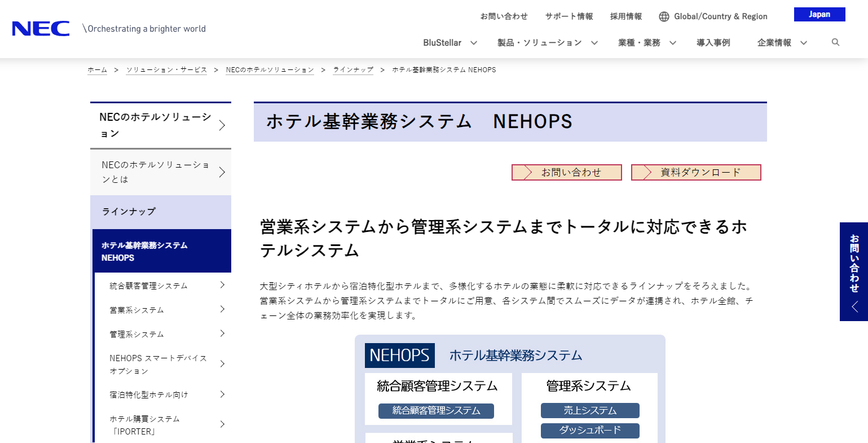The height and width of the screenshot is (443, 868).
Task: Click the Japan region button
Action: (819, 15)
